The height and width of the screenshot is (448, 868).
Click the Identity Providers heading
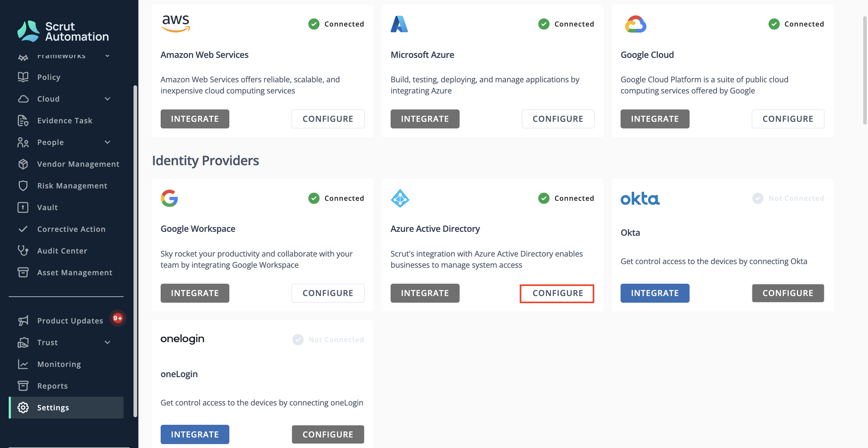206,160
